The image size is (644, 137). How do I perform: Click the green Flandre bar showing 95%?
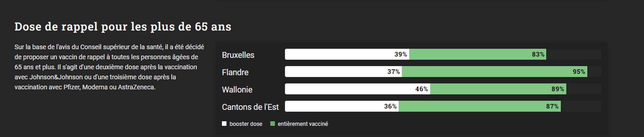pos(495,72)
